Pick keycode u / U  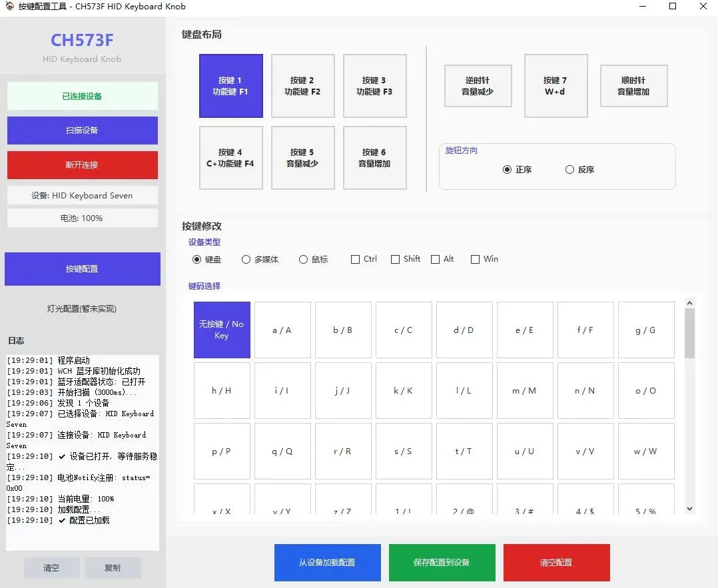526,451
